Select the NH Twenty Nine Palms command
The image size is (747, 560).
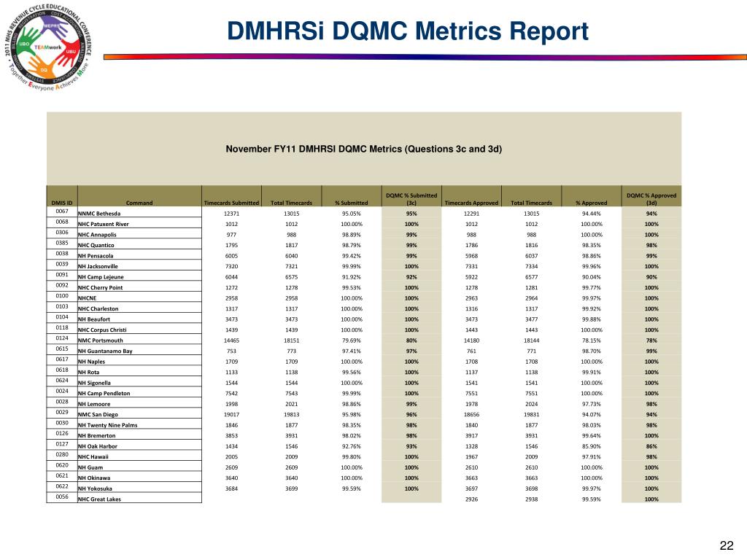point(108,425)
